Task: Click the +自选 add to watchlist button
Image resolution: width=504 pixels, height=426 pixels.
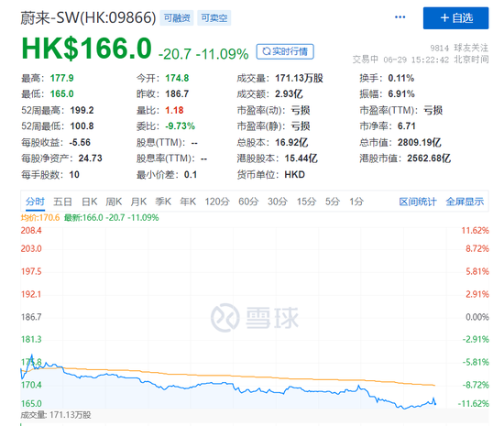Action: click(455, 18)
